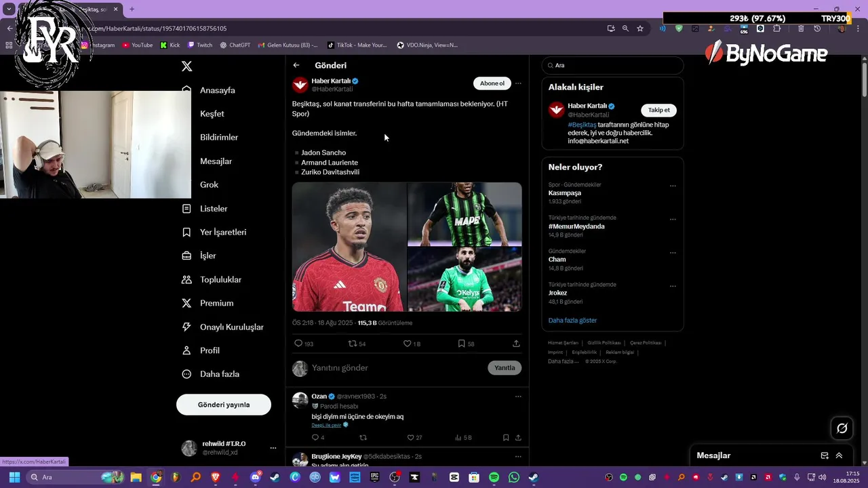Open the green Kelyps jersey photo
This screenshot has width=868, height=488.
coord(465,279)
